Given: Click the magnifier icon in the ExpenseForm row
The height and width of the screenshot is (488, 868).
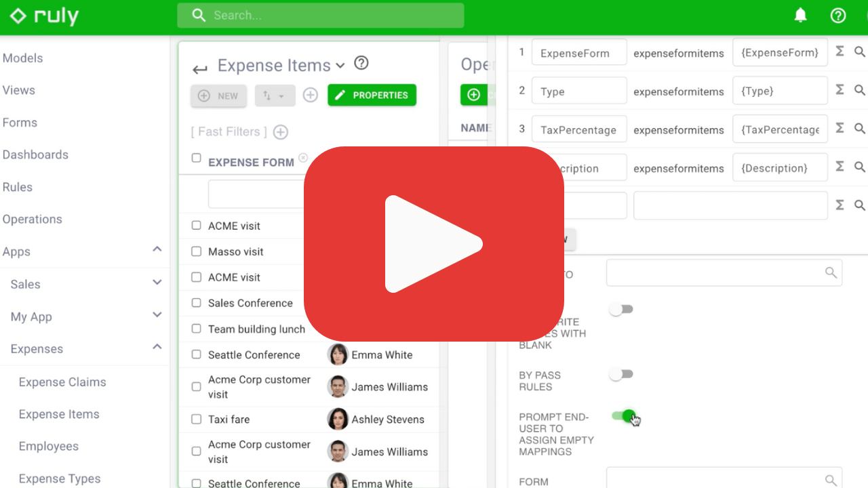Looking at the screenshot, I should coord(860,52).
